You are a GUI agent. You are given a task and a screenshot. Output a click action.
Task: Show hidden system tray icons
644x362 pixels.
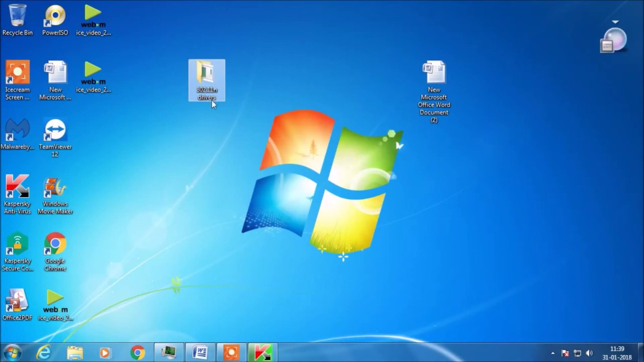[552, 353]
